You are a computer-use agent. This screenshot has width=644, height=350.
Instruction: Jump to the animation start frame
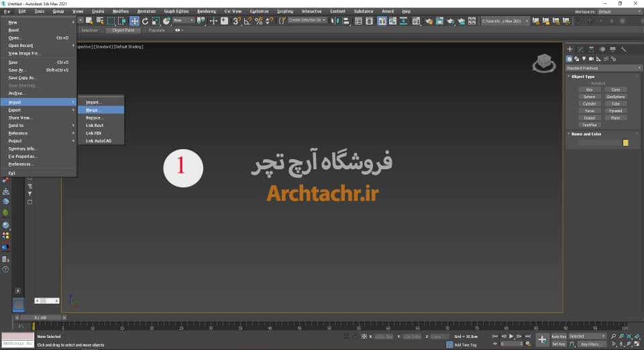495,337
